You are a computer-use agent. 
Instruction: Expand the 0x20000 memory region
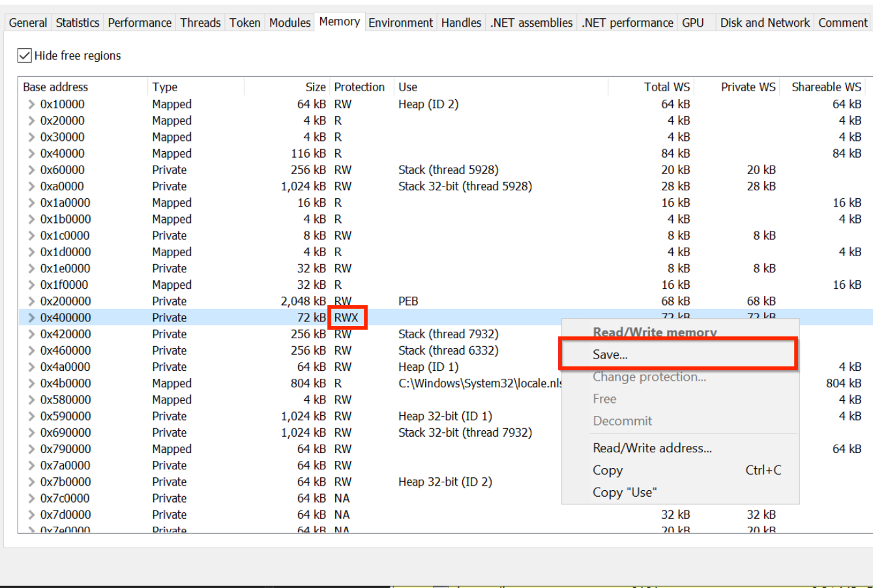click(31, 121)
